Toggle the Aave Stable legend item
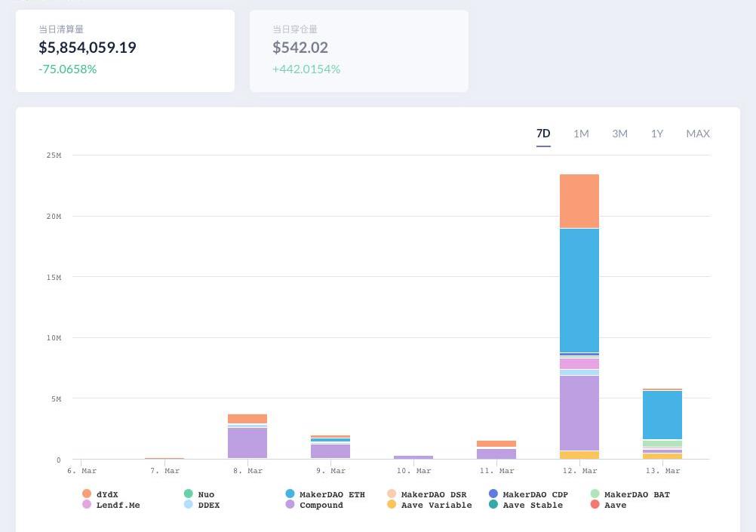756x532 pixels. coord(532,505)
